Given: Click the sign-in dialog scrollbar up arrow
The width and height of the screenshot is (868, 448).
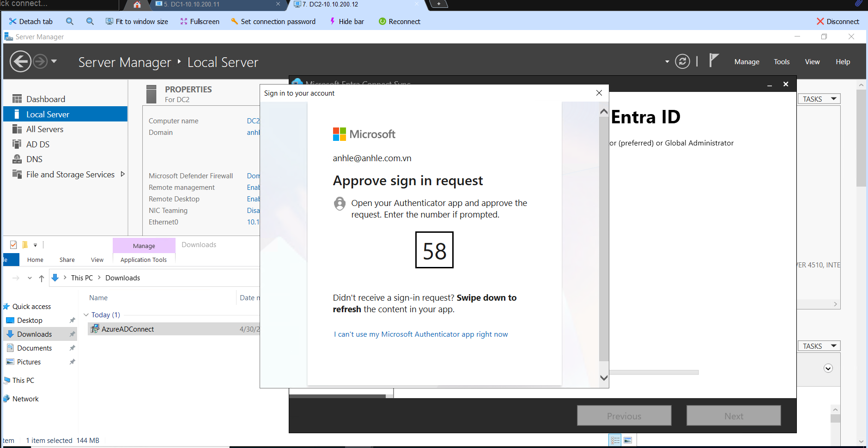Looking at the screenshot, I should tap(604, 111).
